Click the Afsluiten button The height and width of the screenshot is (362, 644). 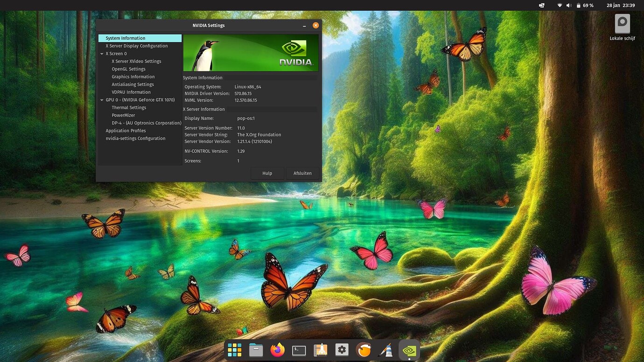click(302, 173)
